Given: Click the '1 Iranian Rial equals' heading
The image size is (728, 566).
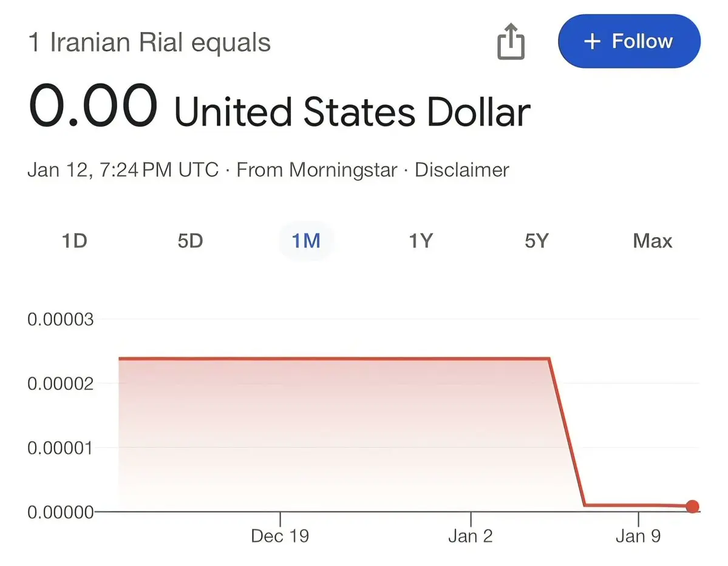Looking at the screenshot, I should (x=149, y=43).
